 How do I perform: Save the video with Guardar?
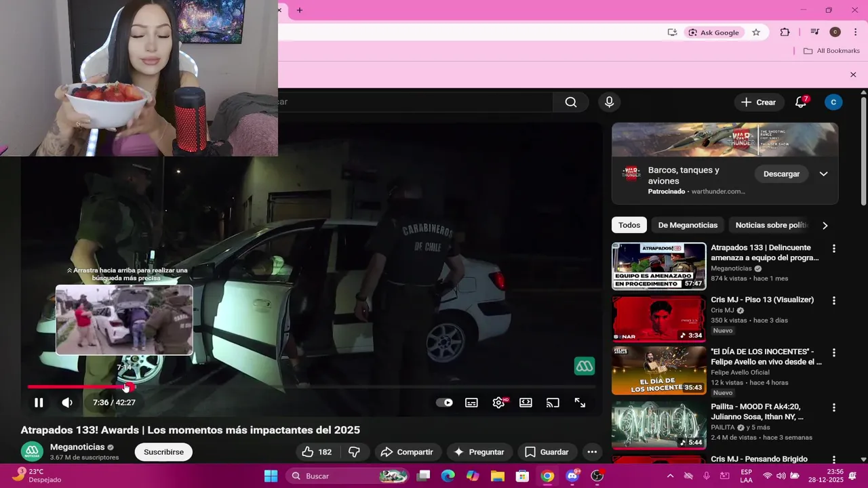[547, 452]
